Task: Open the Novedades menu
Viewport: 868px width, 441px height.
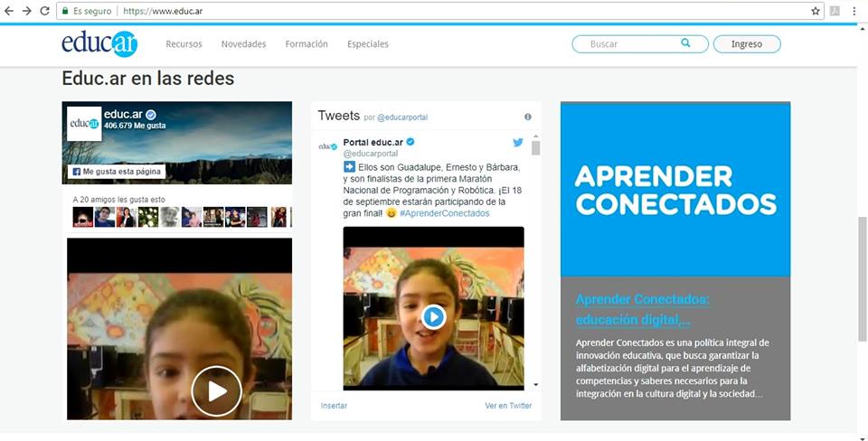Action: (x=243, y=43)
